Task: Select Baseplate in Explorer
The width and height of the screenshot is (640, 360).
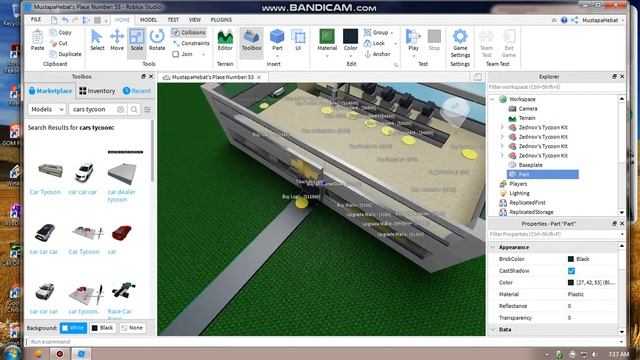Action: (530, 165)
